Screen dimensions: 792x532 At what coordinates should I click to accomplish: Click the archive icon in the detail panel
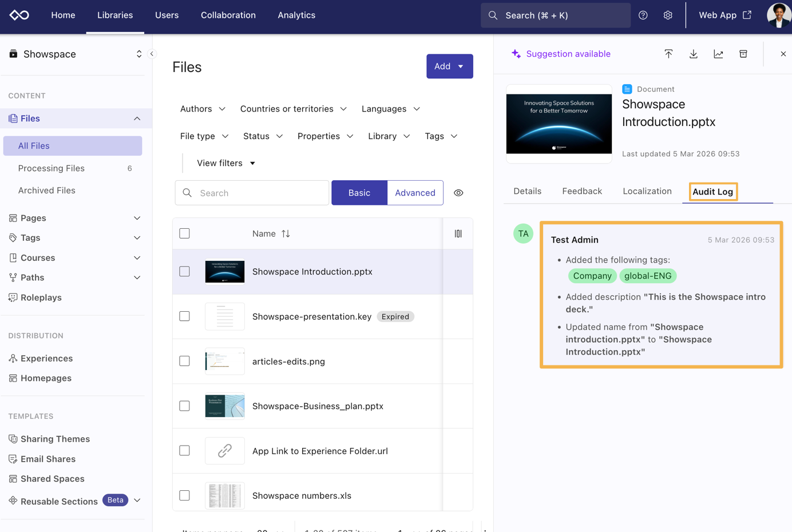click(743, 54)
